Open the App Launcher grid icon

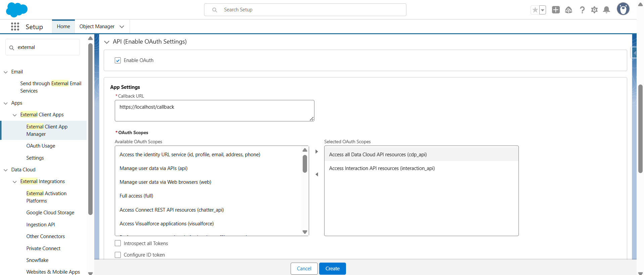pyautogui.click(x=15, y=27)
